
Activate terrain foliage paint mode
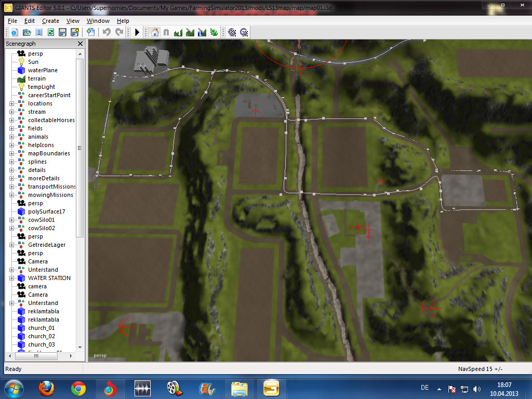(214, 33)
